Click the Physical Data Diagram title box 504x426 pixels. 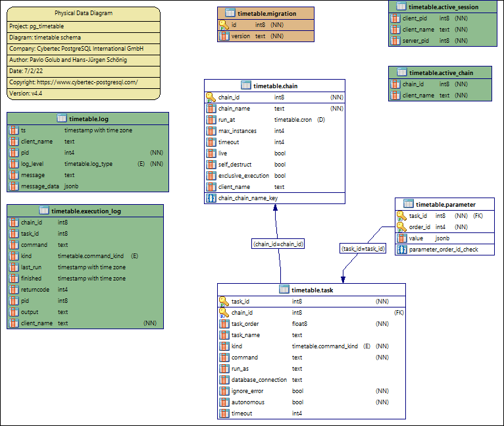84,13
